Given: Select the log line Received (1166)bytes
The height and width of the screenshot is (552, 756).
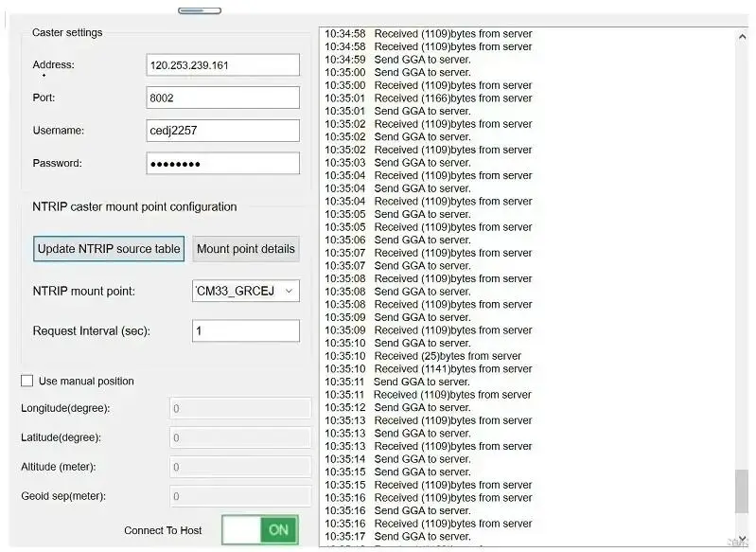Looking at the screenshot, I should pyautogui.click(x=452, y=98).
